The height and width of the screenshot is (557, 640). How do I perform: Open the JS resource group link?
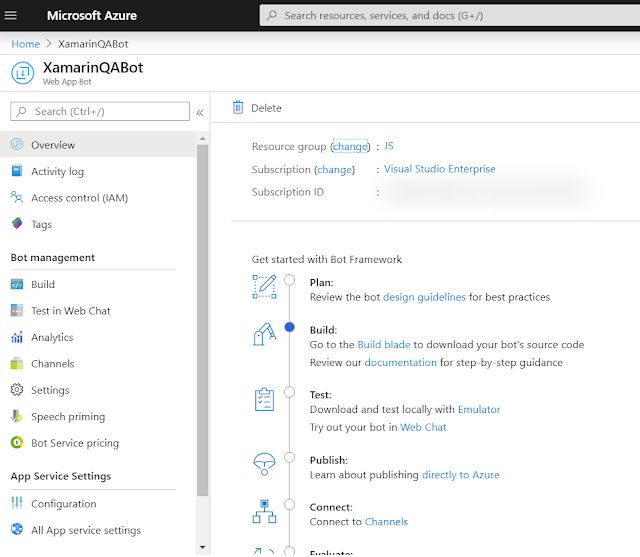389,146
